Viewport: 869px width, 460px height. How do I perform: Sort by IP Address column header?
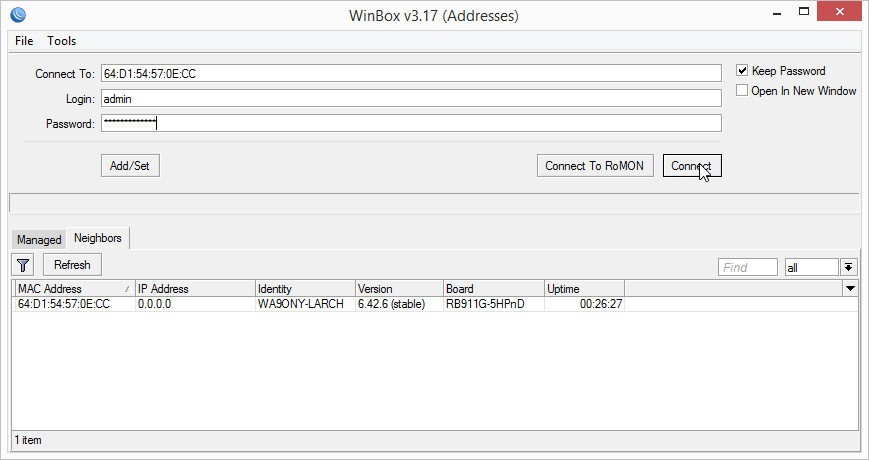pos(195,289)
